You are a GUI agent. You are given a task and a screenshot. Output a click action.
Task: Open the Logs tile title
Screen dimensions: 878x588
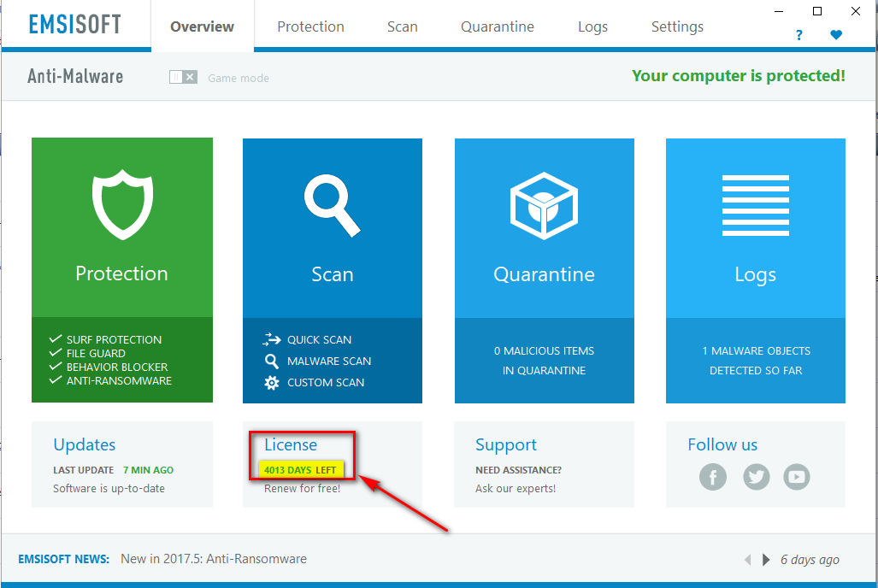[x=756, y=275]
